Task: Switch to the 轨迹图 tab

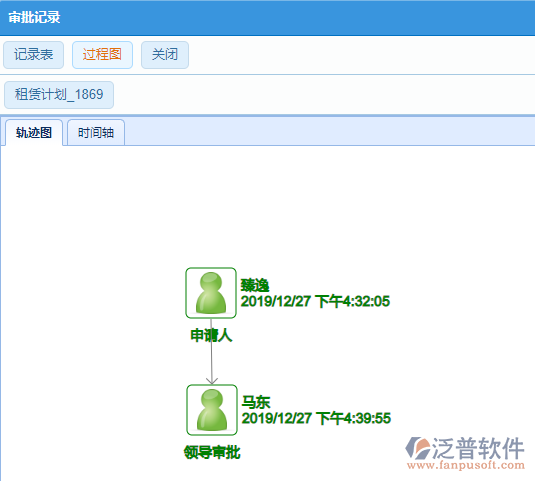Action: (x=34, y=133)
